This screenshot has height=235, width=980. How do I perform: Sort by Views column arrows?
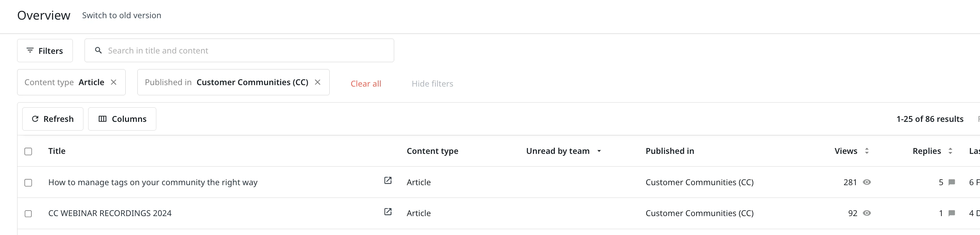coord(867,151)
